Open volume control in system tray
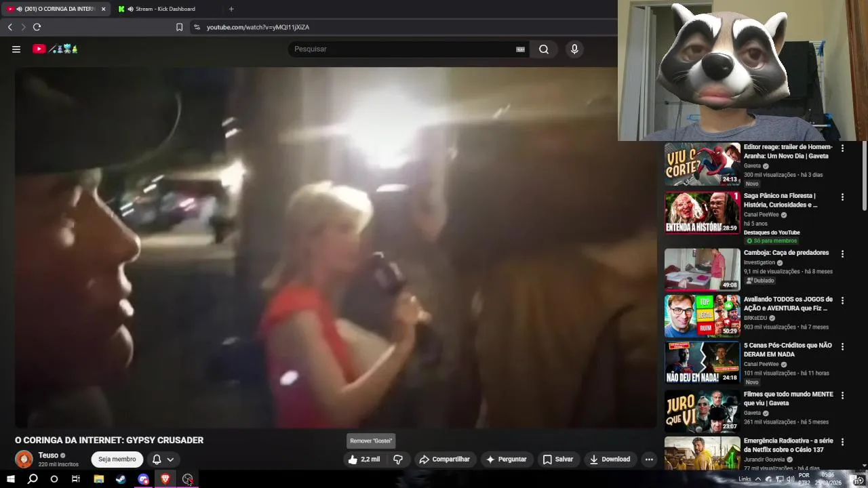The height and width of the screenshot is (488, 868). click(790, 479)
